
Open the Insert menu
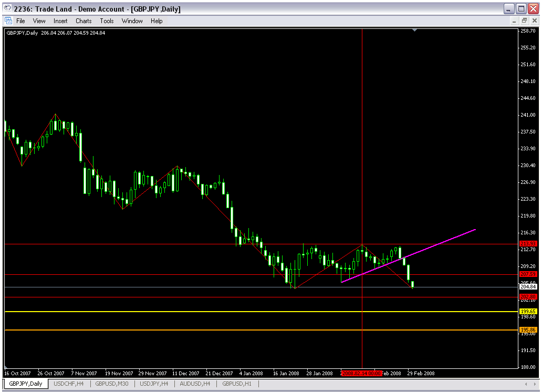click(x=60, y=21)
